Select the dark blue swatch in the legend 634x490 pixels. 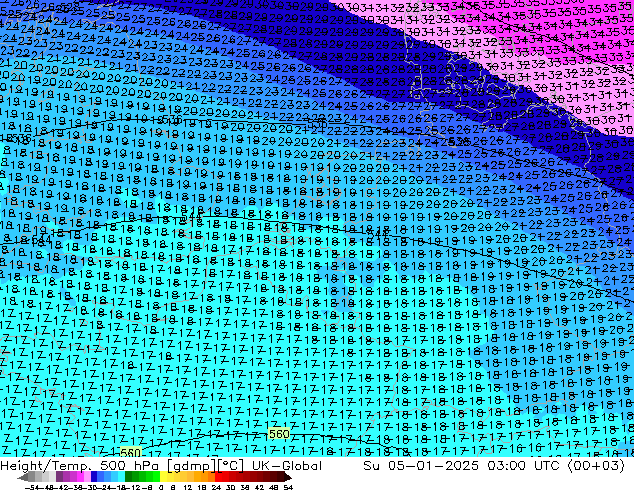94,476
